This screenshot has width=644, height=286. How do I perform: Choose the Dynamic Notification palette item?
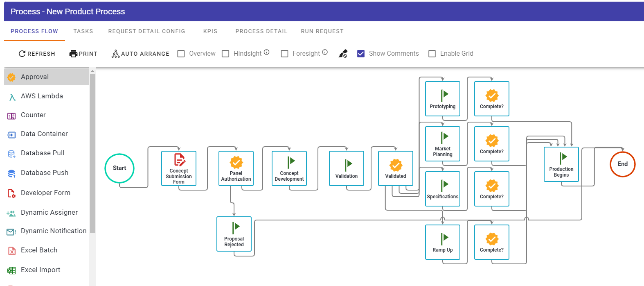coord(47,231)
